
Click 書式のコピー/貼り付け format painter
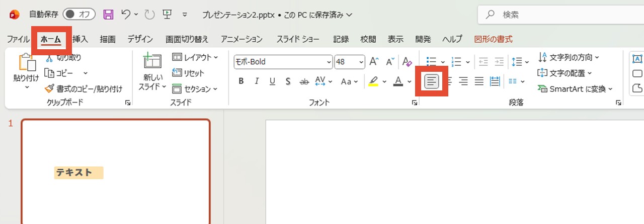pyautogui.click(x=84, y=89)
